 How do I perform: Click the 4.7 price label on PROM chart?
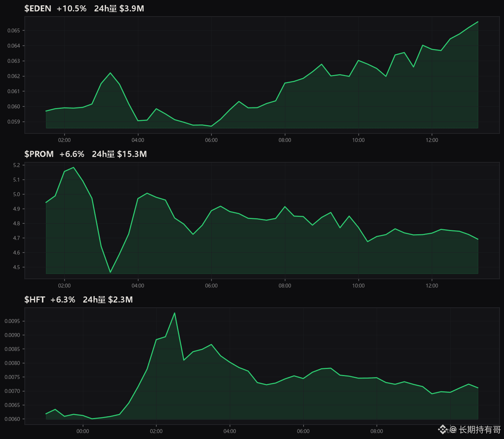pyautogui.click(x=17, y=238)
